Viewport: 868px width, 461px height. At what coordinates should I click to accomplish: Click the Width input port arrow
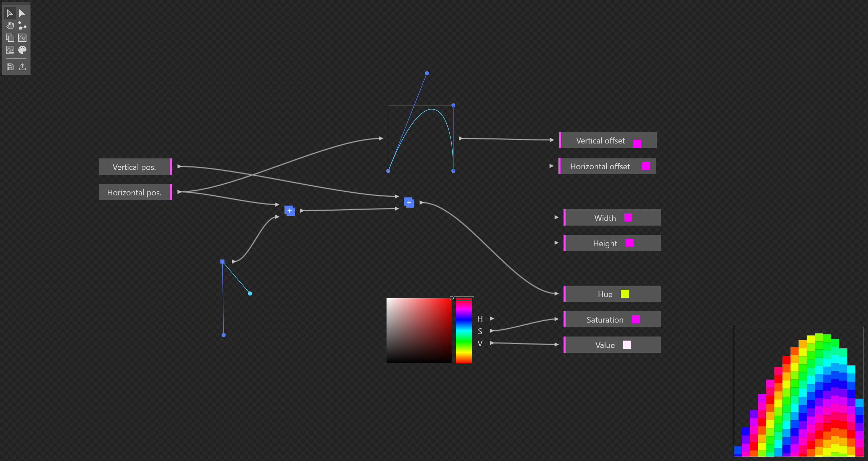tap(556, 217)
